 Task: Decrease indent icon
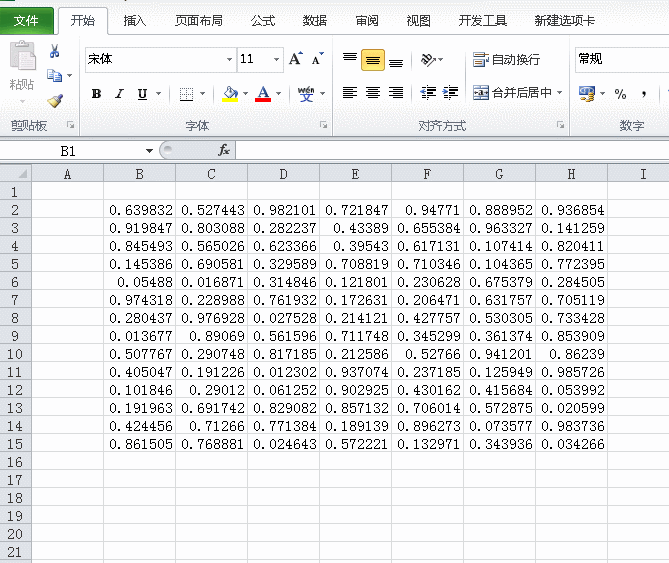pyautogui.click(x=428, y=93)
